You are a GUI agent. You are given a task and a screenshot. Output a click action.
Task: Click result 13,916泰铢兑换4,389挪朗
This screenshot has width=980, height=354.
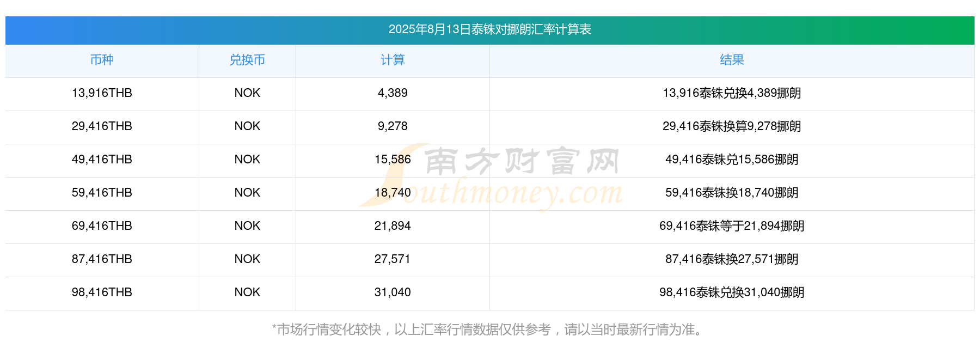pyautogui.click(x=732, y=93)
